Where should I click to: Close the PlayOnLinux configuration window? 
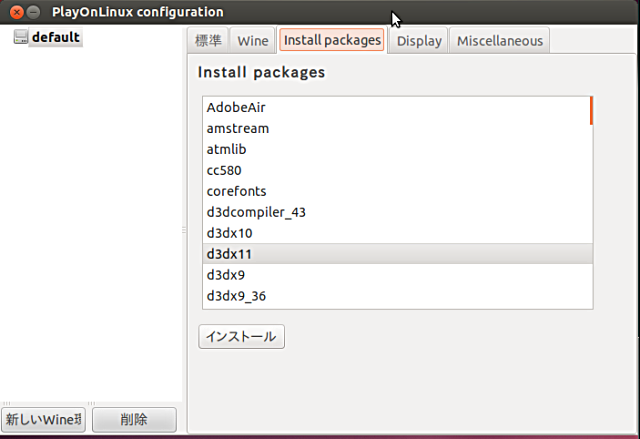click(17, 12)
